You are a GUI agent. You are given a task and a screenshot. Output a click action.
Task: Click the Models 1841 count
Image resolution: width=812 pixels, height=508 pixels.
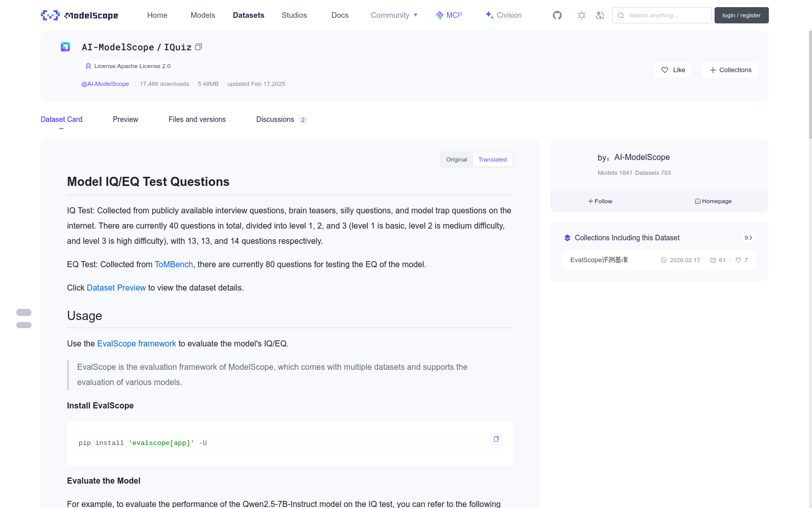point(615,173)
